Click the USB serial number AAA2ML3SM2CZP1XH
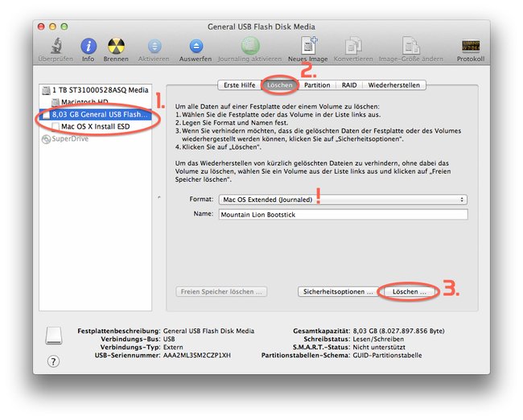This screenshot has height=420, width=523. pyautogui.click(x=197, y=356)
